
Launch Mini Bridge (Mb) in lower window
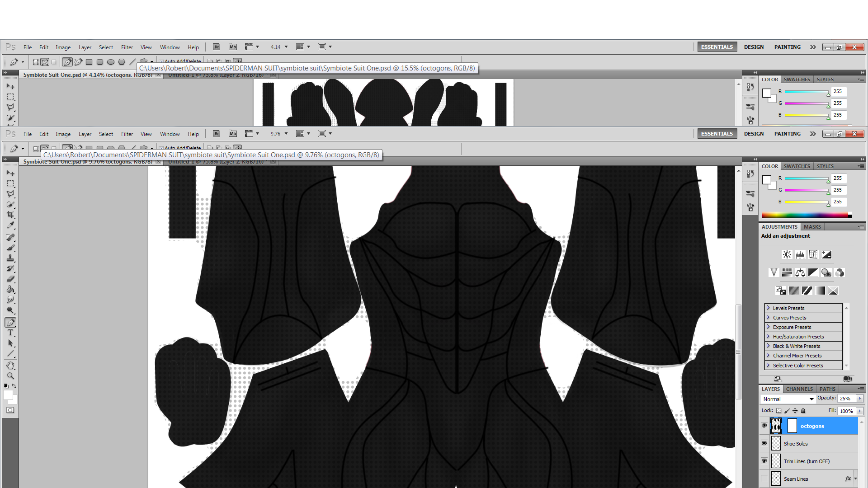coord(232,134)
